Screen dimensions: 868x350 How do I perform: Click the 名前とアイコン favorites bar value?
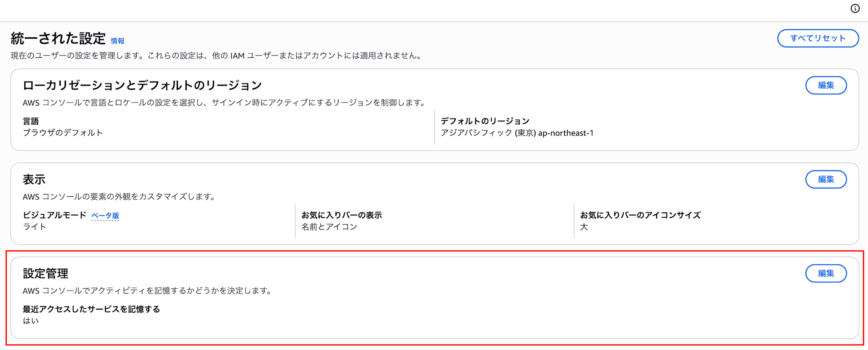point(329,227)
